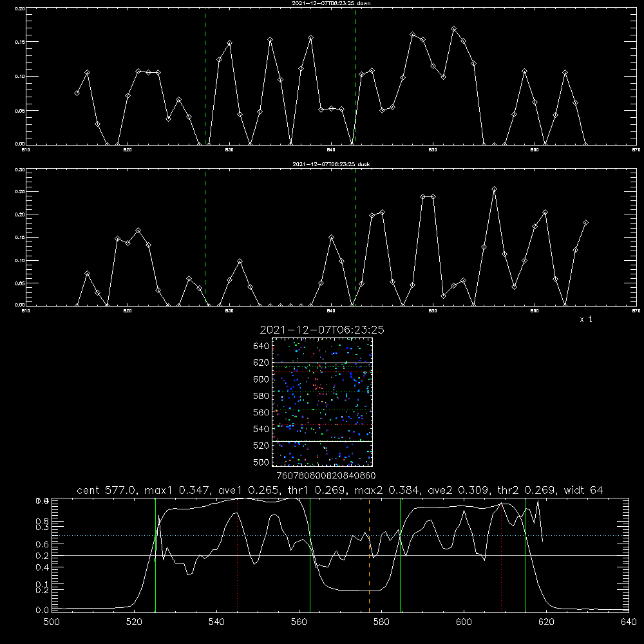
Task: Click the '580' y-axis label beside the image map
Action: (x=261, y=396)
